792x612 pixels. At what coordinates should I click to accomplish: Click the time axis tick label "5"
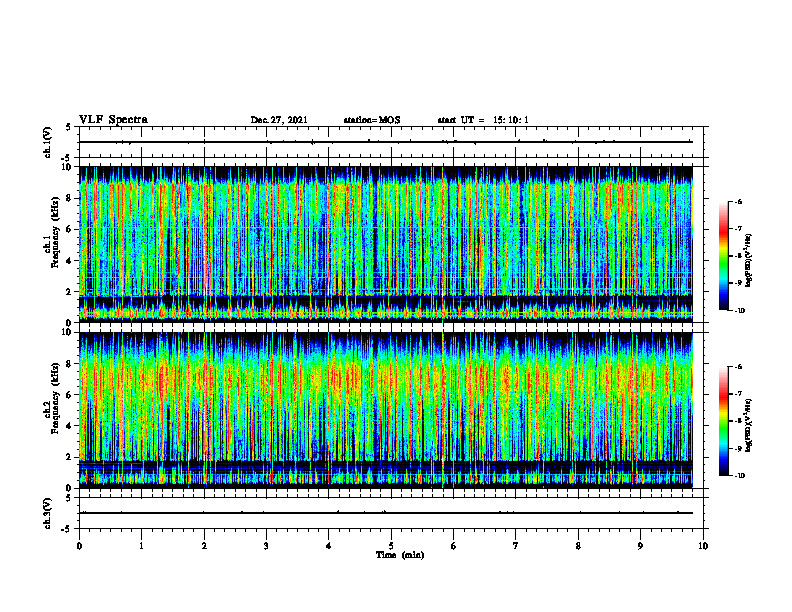pos(391,546)
